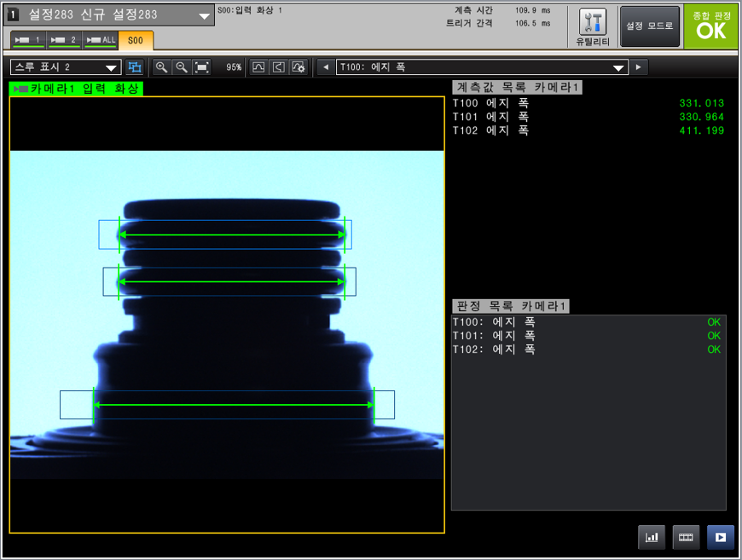This screenshot has height=560, width=742.
Task: Switch to ALL cameras tab
Action: tap(101, 40)
